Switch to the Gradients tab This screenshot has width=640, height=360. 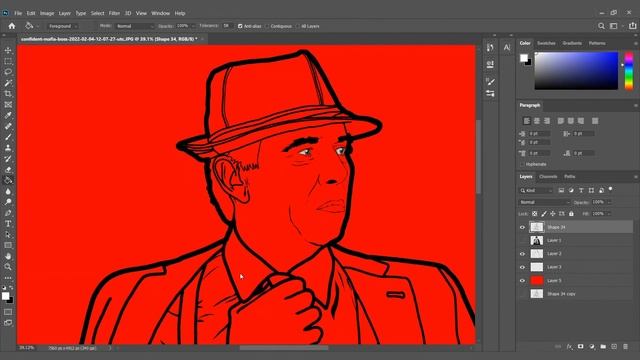[x=572, y=43]
